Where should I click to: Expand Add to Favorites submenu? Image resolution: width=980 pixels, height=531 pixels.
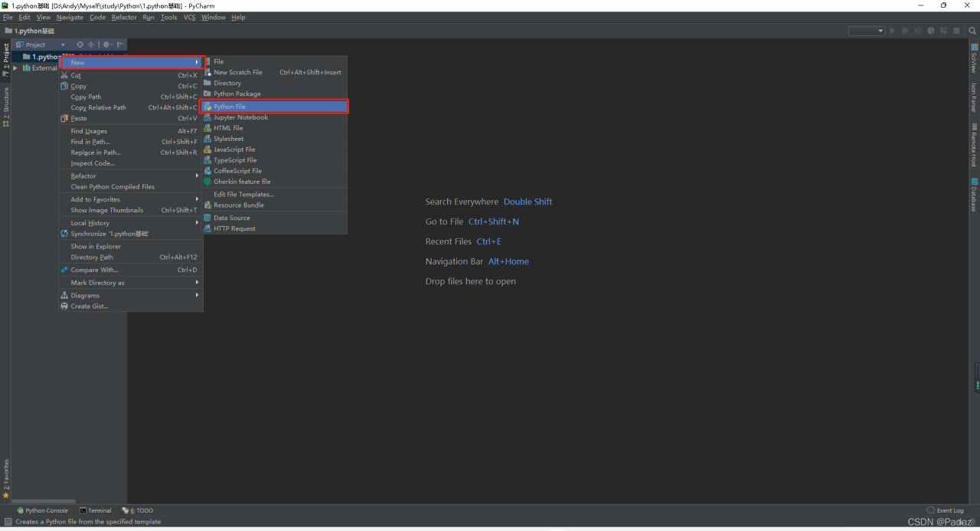click(131, 199)
